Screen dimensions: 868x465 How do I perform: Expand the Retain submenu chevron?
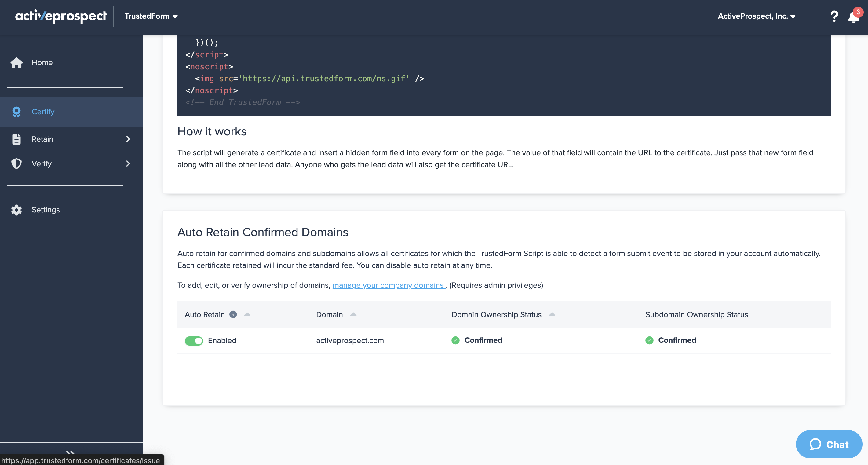click(128, 139)
